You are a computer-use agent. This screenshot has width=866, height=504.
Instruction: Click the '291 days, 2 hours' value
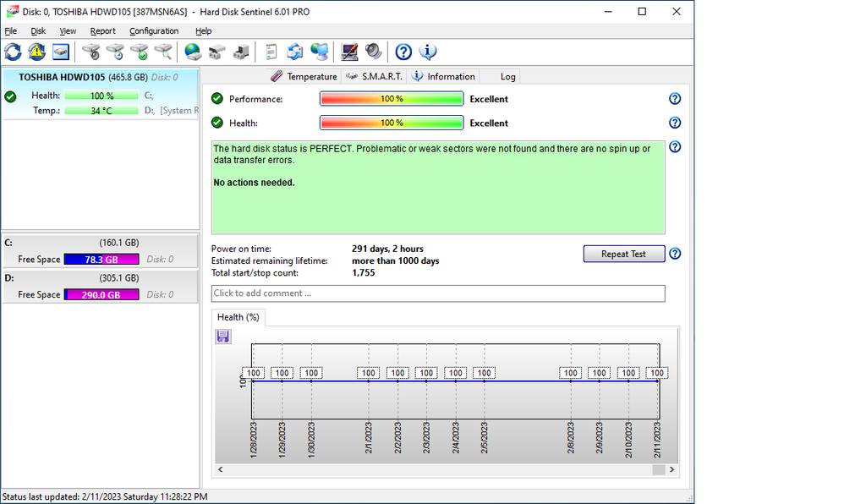pos(387,249)
